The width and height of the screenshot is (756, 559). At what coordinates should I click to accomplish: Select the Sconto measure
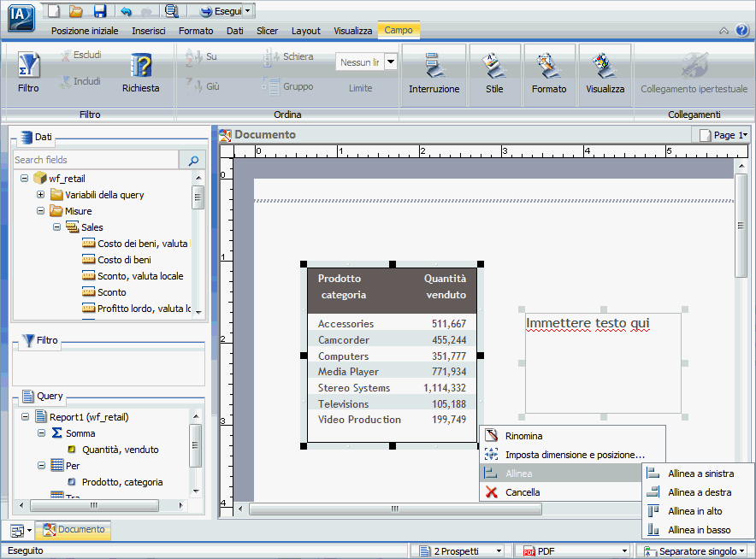pyautogui.click(x=112, y=292)
